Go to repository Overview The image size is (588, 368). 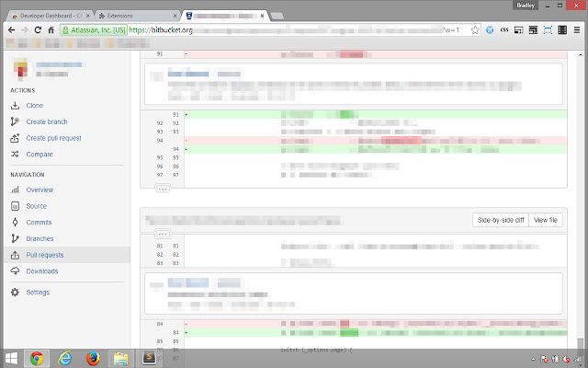40,190
